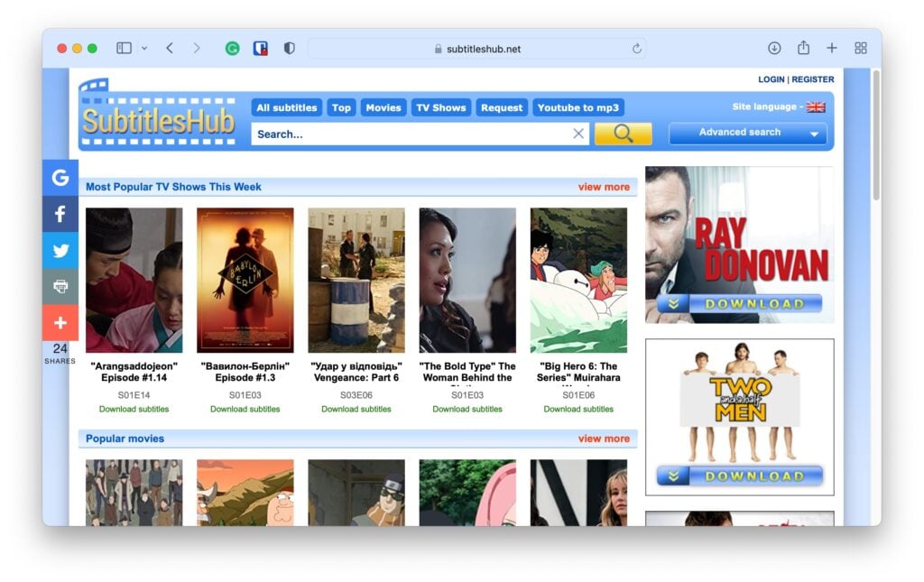Share via Google side button
This screenshot has height=582, width=924.
(60, 178)
